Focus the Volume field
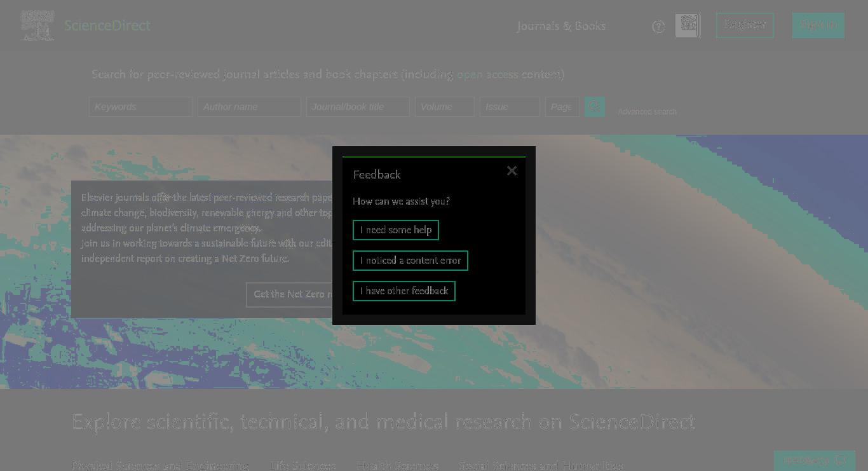Image resolution: width=868 pixels, height=471 pixels. (x=445, y=107)
